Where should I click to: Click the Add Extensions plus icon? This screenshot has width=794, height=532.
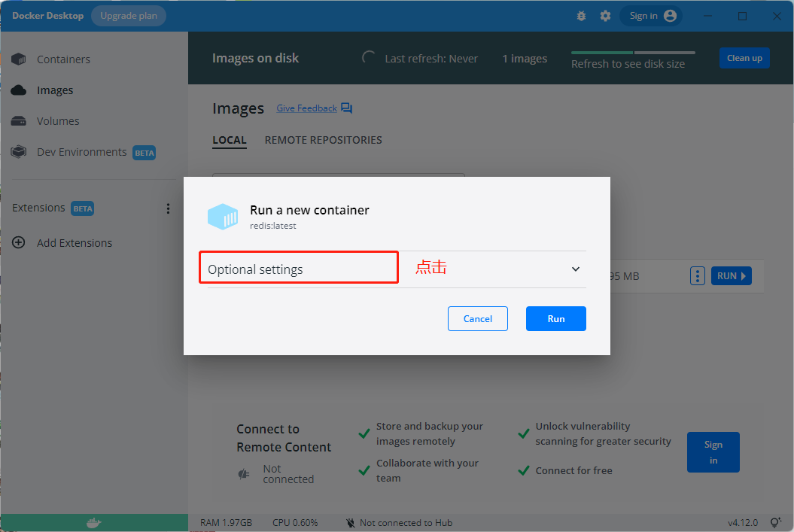[x=19, y=242]
